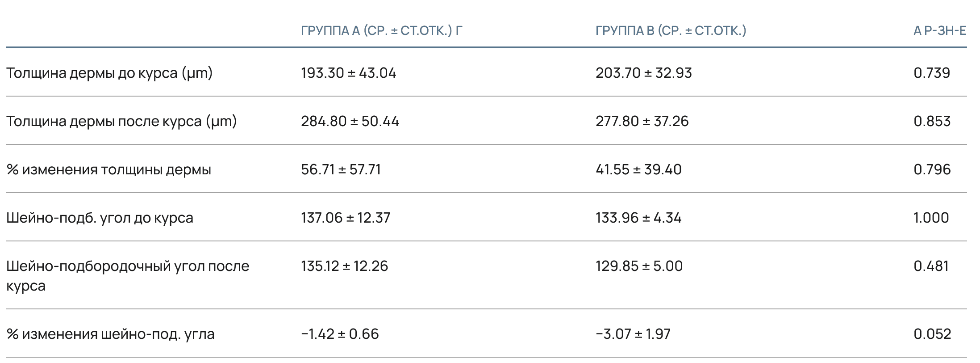Click the % изменения толщины дермы label
This screenshot has width=980, height=363.
coord(108,169)
